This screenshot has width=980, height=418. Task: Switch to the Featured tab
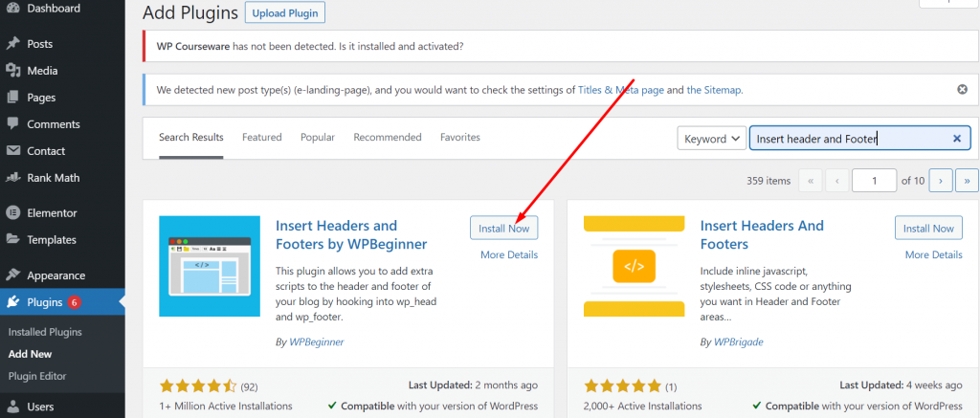(x=262, y=137)
